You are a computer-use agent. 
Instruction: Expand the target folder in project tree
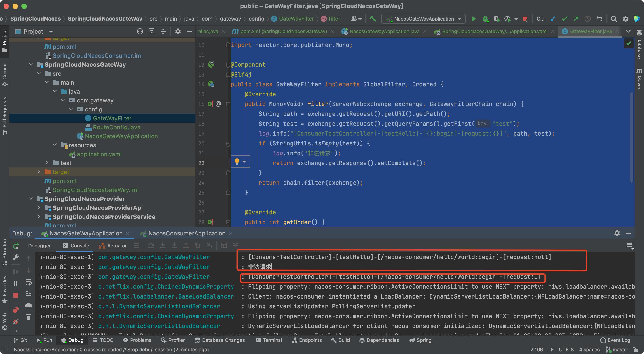tap(38, 172)
